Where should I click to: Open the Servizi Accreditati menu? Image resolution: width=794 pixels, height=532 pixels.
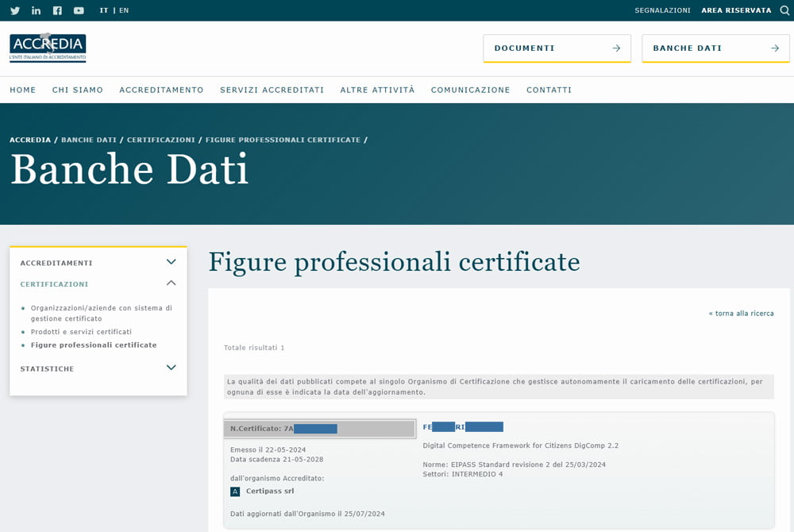click(272, 90)
